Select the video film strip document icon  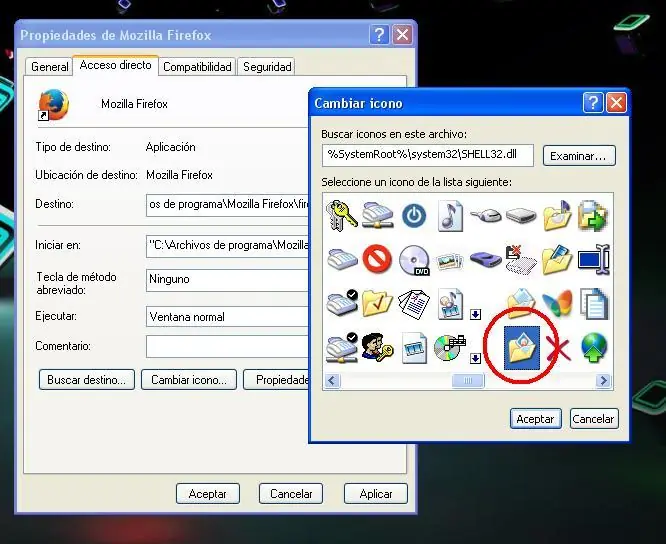tap(414, 348)
